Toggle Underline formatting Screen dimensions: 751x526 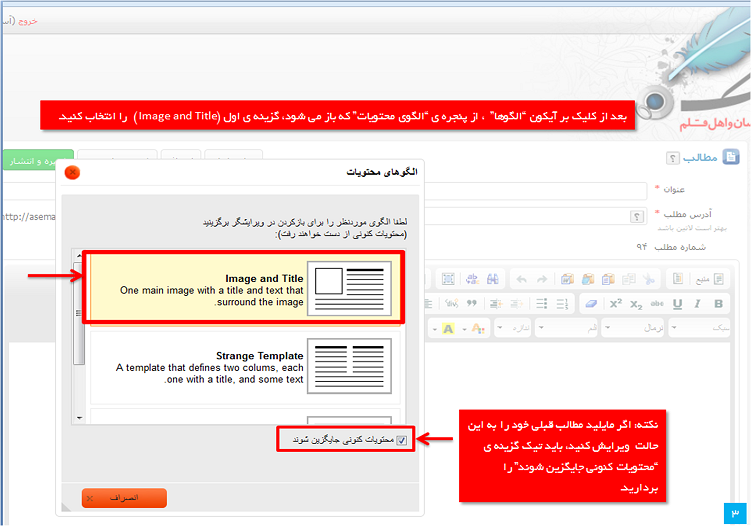tap(677, 304)
